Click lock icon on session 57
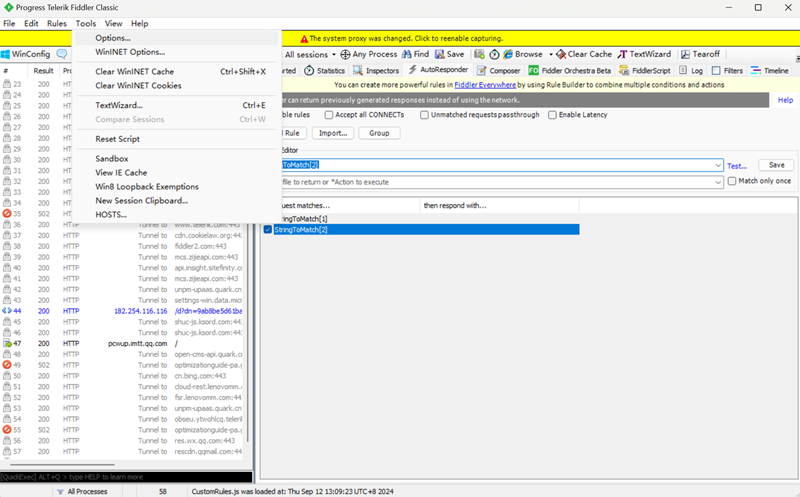Viewport: 800px width, 497px height. pos(7,452)
